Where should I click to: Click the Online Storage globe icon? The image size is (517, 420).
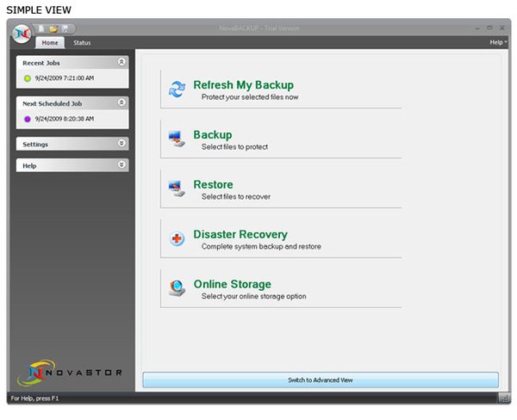[x=177, y=288]
